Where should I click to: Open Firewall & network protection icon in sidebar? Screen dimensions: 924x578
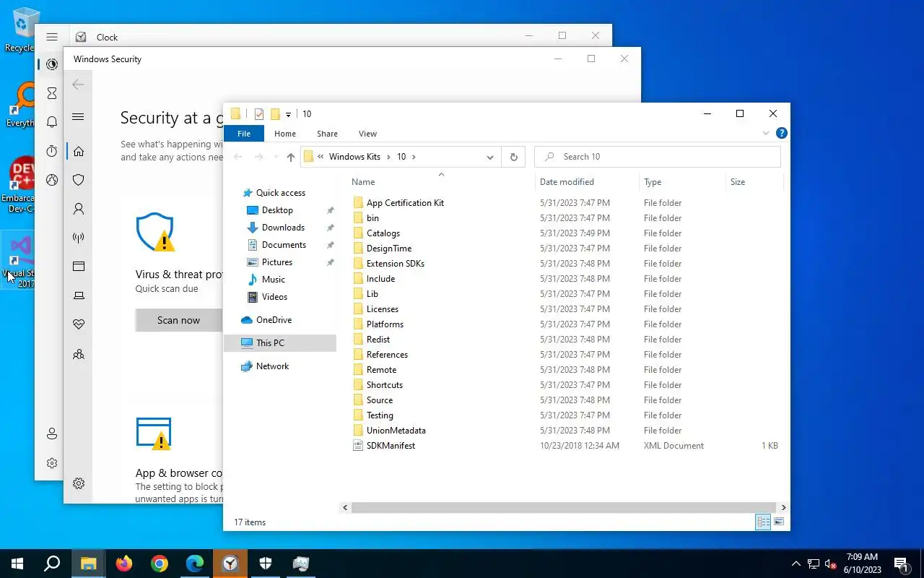click(79, 238)
